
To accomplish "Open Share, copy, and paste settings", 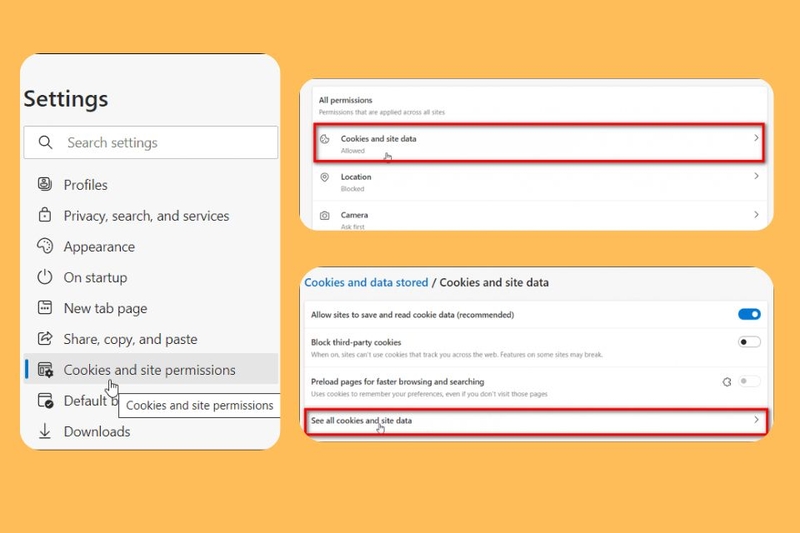I will point(151,339).
